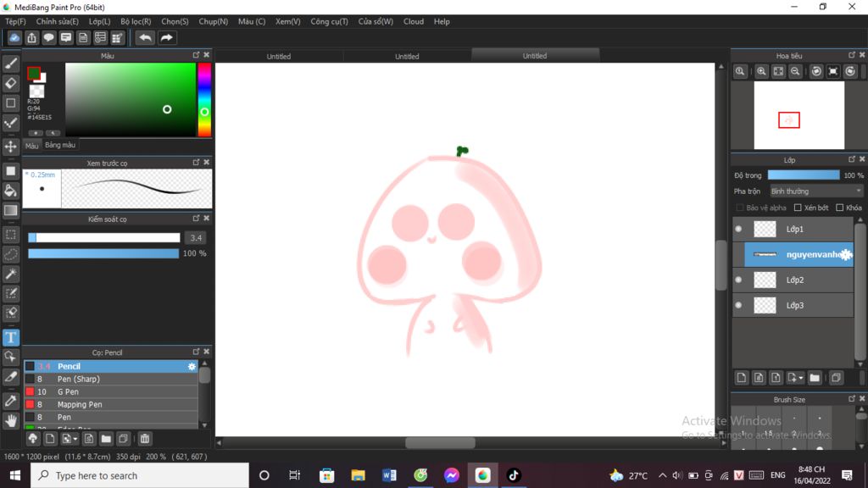Redo with the forward arrow icon

166,37
